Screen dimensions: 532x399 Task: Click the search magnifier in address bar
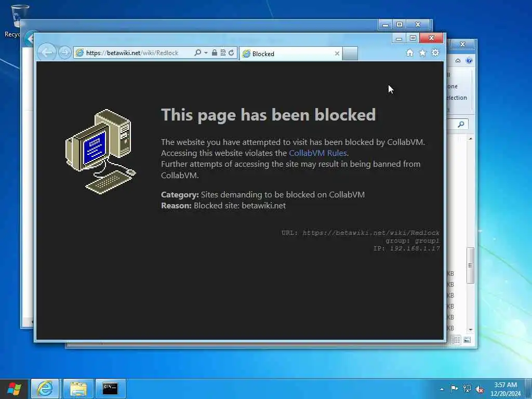click(x=197, y=52)
